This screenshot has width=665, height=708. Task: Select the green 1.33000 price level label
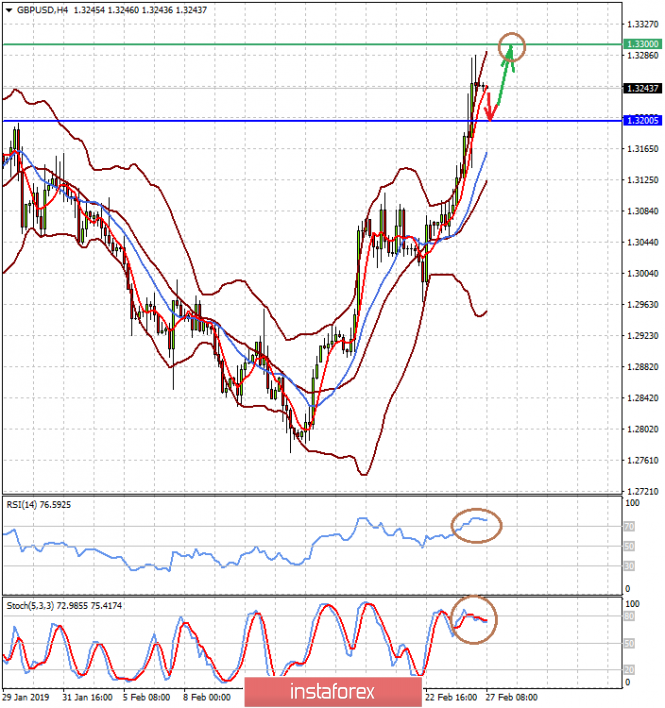(x=640, y=44)
